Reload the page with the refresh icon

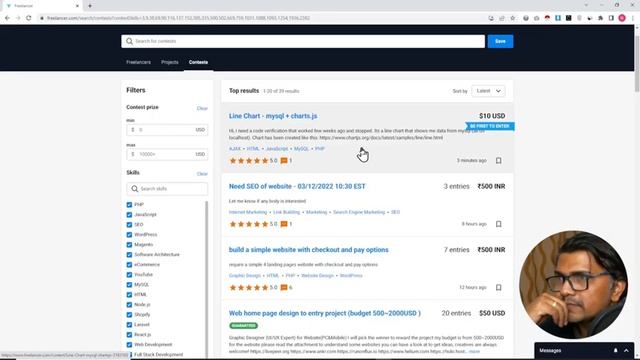pyautogui.click(x=29, y=18)
